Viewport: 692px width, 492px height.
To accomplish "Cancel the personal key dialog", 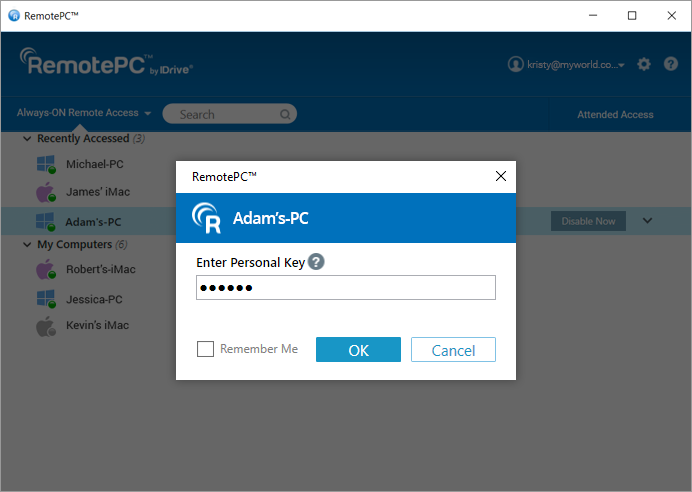I will [x=453, y=350].
